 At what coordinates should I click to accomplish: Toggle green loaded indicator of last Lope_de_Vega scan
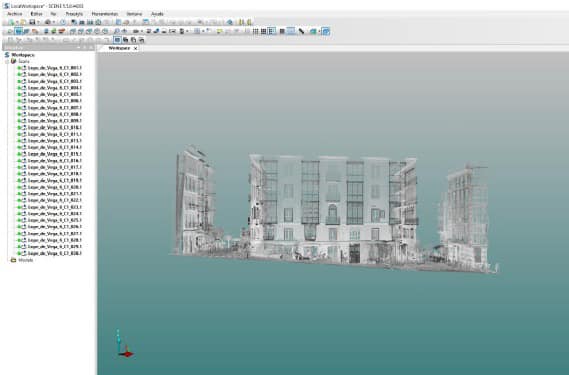click(19, 253)
